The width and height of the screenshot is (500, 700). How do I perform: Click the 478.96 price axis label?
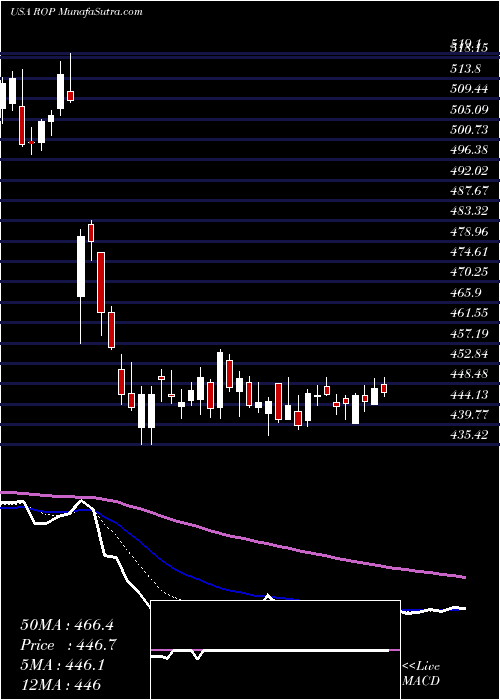click(x=468, y=232)
